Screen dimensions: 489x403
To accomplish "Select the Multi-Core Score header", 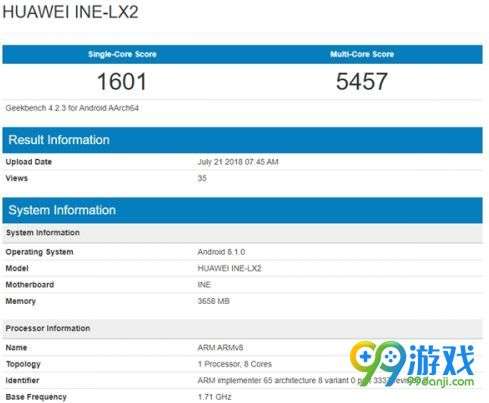I will [x=362, y=54].
